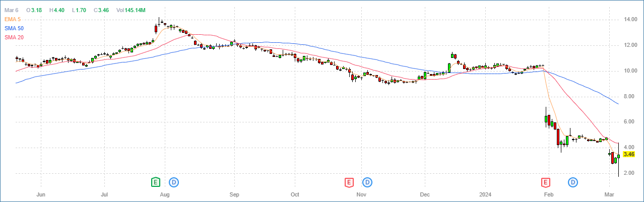The width and height of the screenshot is (644, 202).
Task: Click the Aug label on the time axis
Action: pyautogui.click(x=164, y=194)
